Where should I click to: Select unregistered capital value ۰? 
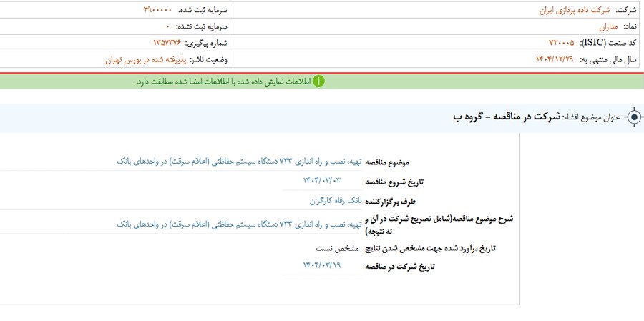(x=167, y=26)
